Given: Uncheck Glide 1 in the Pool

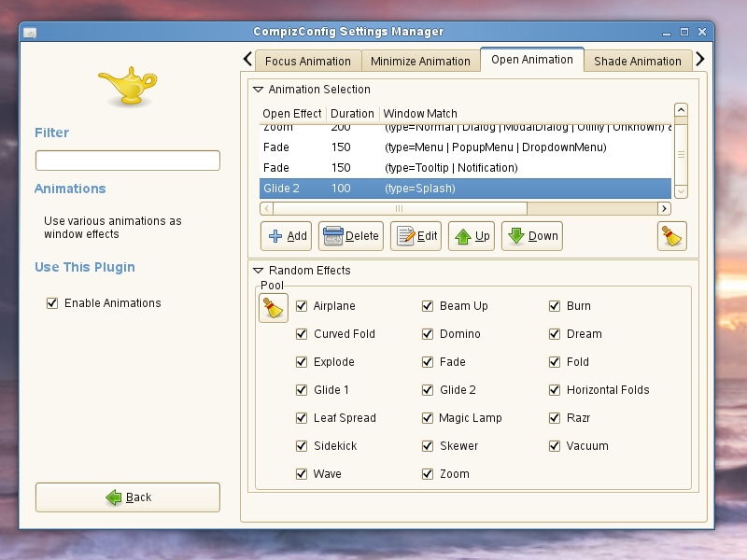Looking at the screenshot, I should [x=302, y=390].
